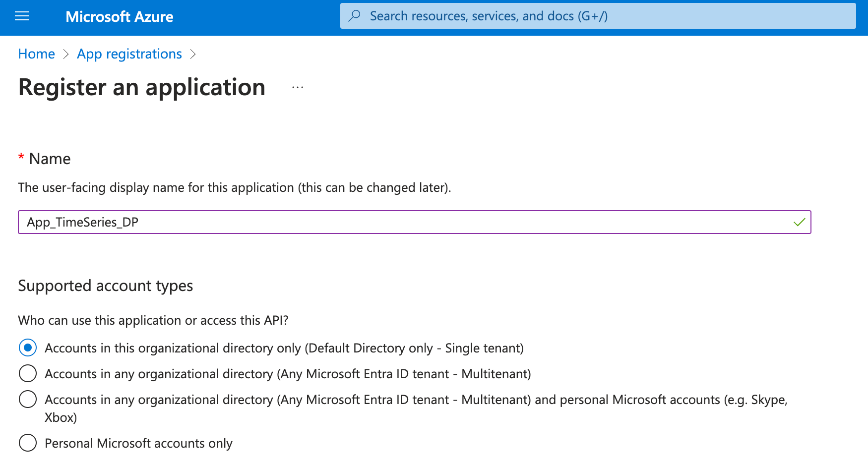
Task: Click the red required asterisk beside Name
Action: coord(21,158)
